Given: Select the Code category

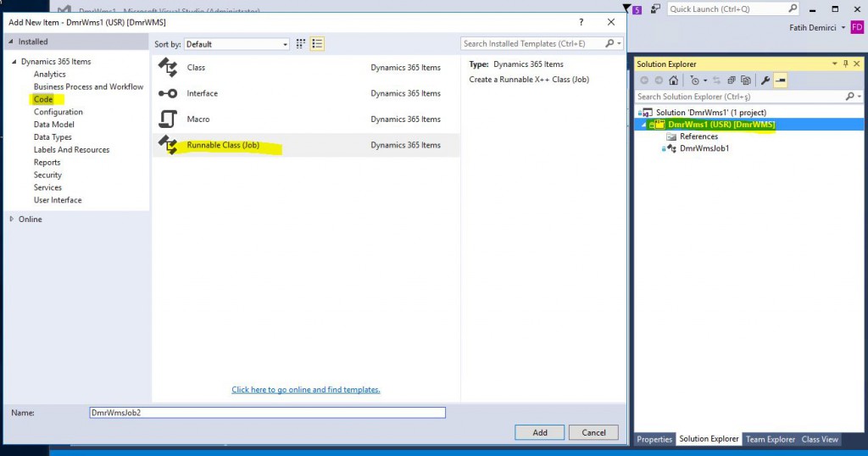Looking at the screenshot, I should (43, 100).
